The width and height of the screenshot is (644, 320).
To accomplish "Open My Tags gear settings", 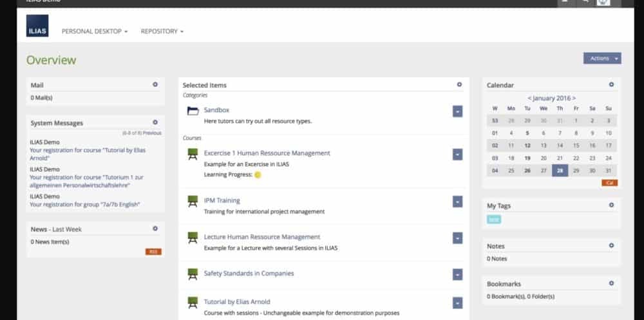I will (x=611, y=205).
